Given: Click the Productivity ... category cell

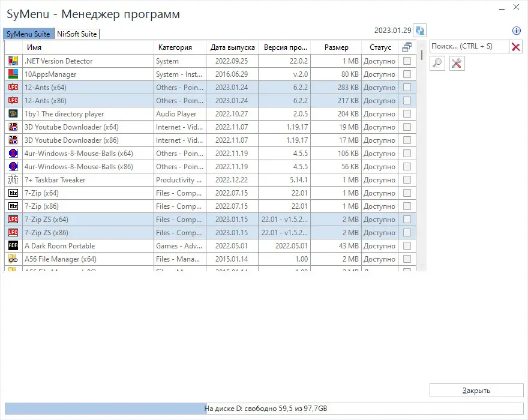Looking at the screenshot, I should point(180,180).
